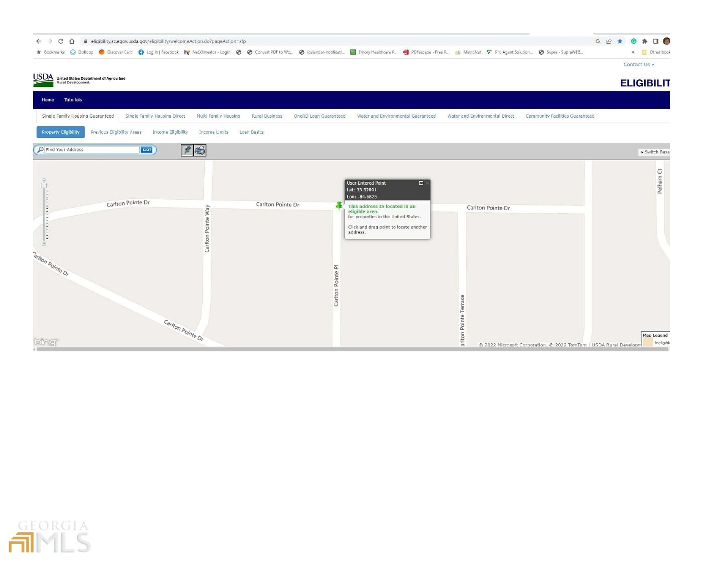This screenshot has width=728, height=562.
Task: Show more bookmarks with the double chevron
Action: click(x=633, y=52)
